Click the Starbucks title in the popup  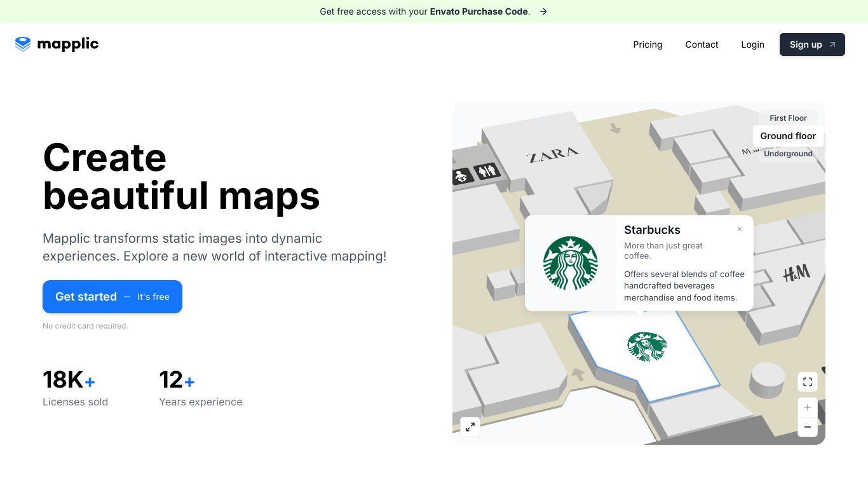pos(652,230)
